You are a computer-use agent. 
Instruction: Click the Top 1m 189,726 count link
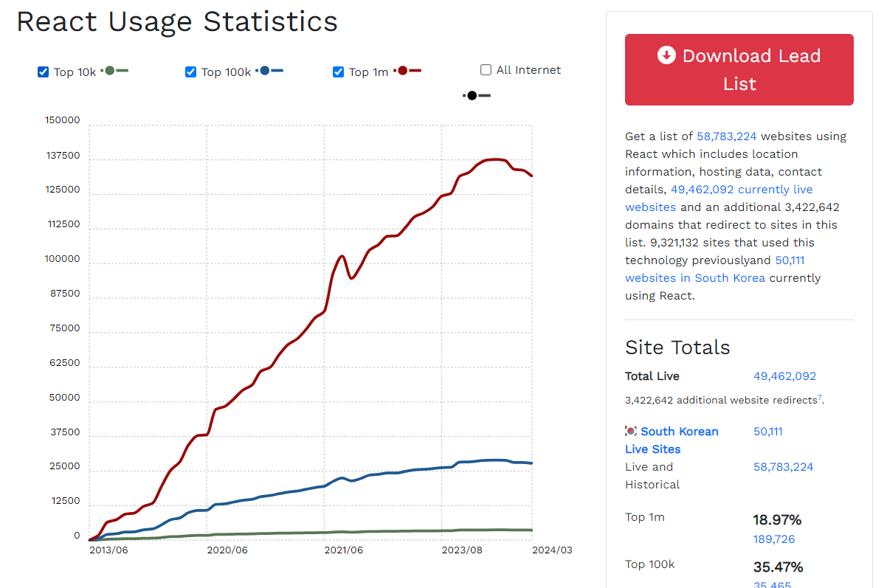(x=773, y=539)
